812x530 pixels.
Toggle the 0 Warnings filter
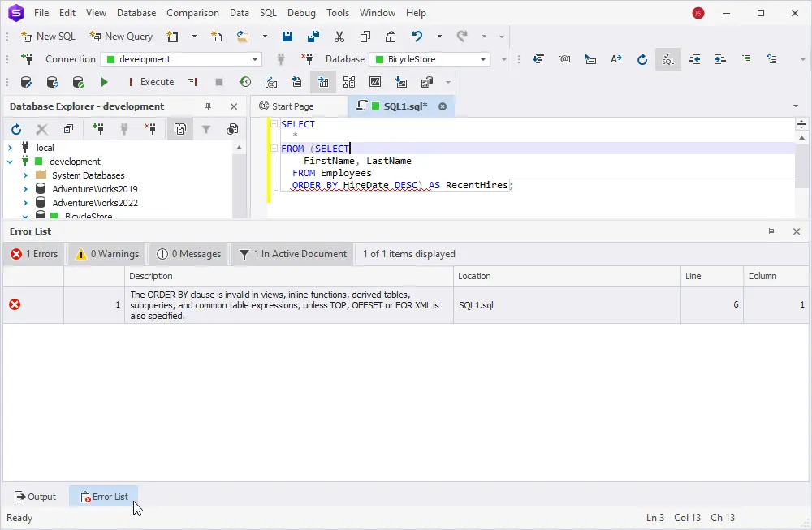[x=108, y=254]
